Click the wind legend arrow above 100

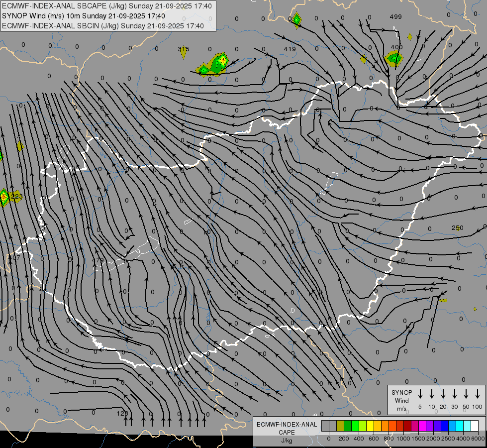(478, 394)
